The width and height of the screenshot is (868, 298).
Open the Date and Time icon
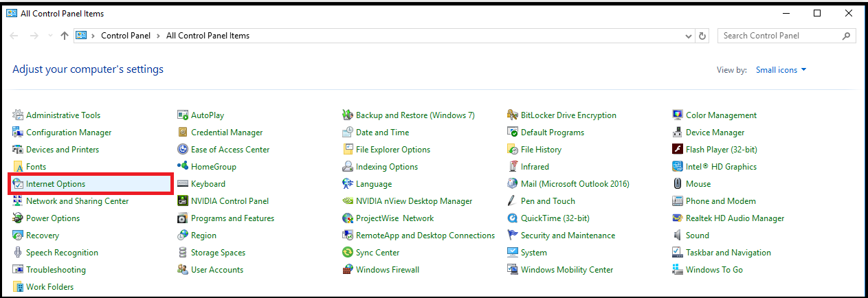pos(348,133)
